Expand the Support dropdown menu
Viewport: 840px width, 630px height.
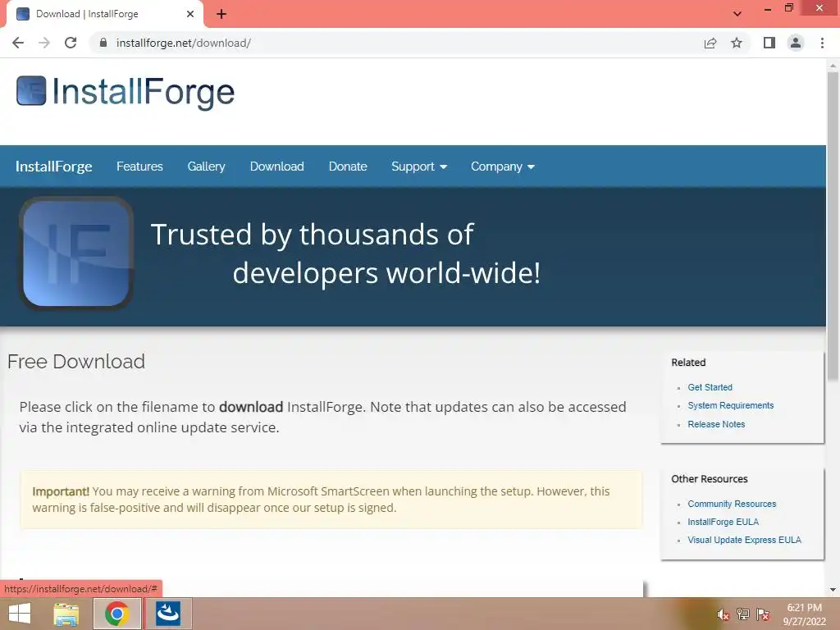point(419,167)
